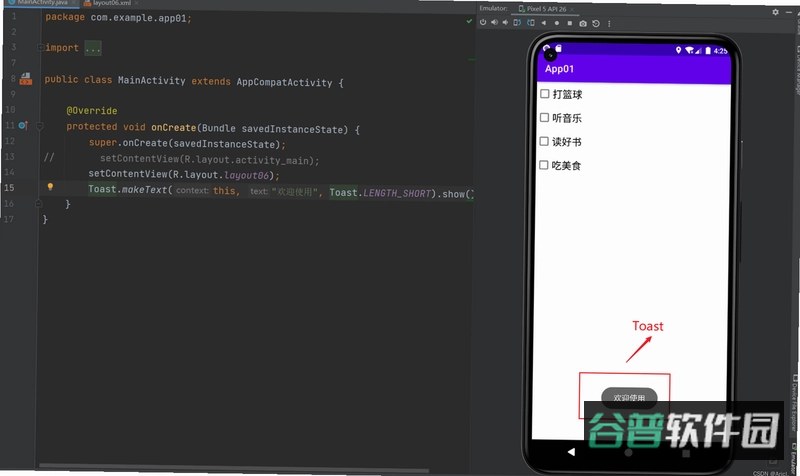Click the emulator rotate left icon
The height and width of the screenshot is (476, 800).
click(x=517, y=22)
